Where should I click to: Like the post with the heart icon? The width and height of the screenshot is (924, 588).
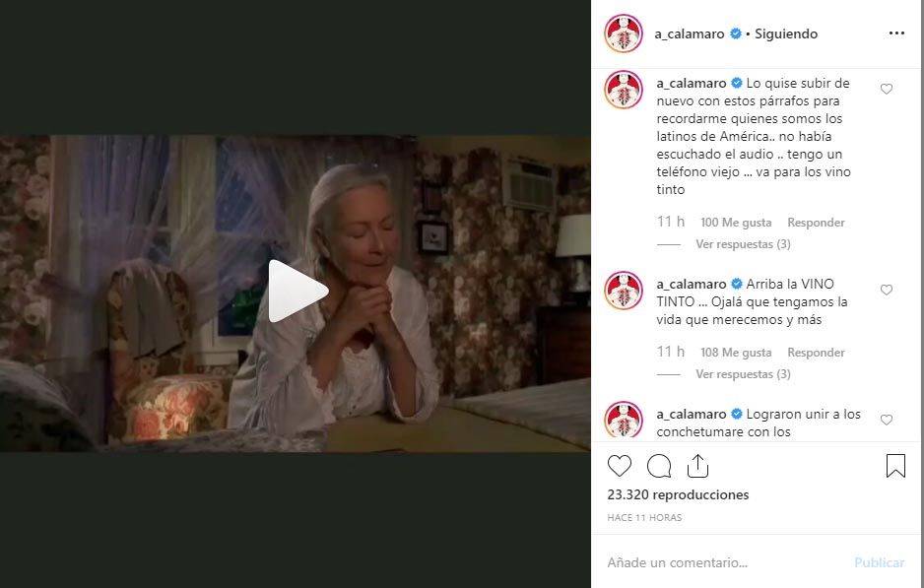click(x=620, y=466)
